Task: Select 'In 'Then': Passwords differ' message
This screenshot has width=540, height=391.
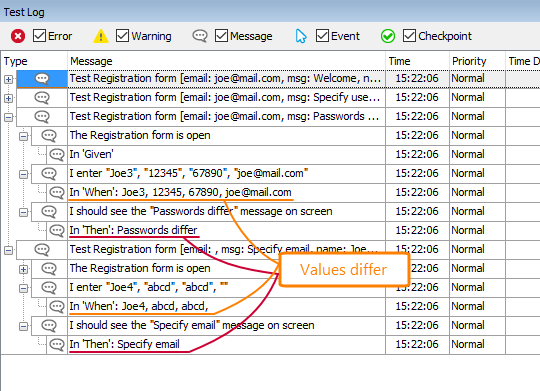Action: point(133,230)
